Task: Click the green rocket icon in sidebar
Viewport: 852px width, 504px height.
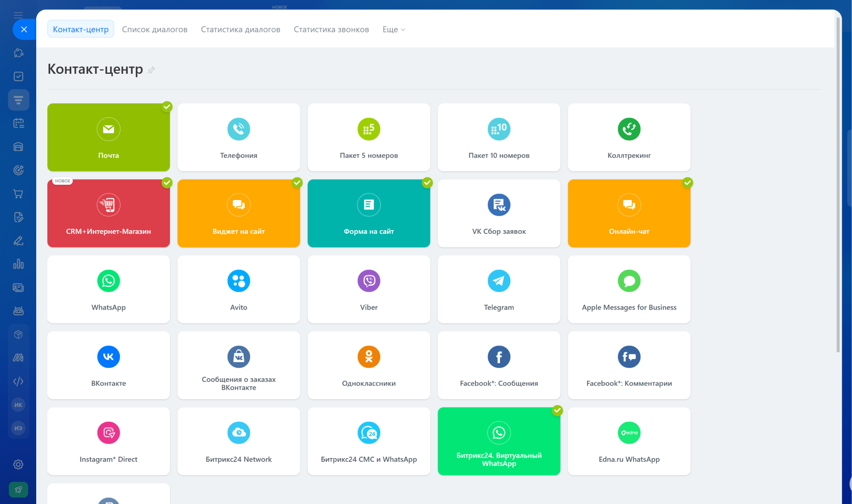Action: click(x=19, y=490)
